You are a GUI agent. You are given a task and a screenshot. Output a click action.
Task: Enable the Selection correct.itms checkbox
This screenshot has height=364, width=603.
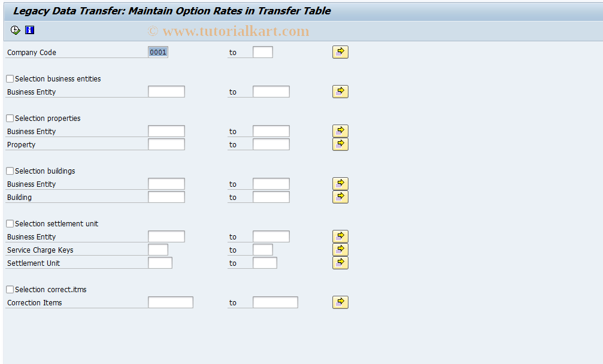point(10,289)
